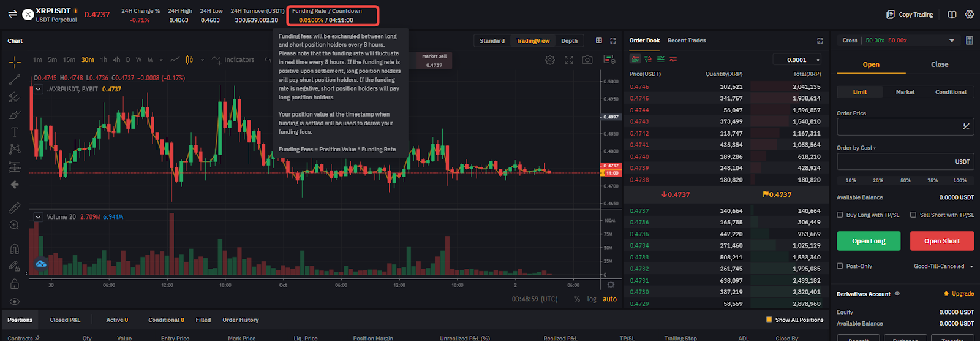This screenshot has height=341, width=980.
Task: Take a chart snapshot with camera icon
Action: [x=587, y=59]
